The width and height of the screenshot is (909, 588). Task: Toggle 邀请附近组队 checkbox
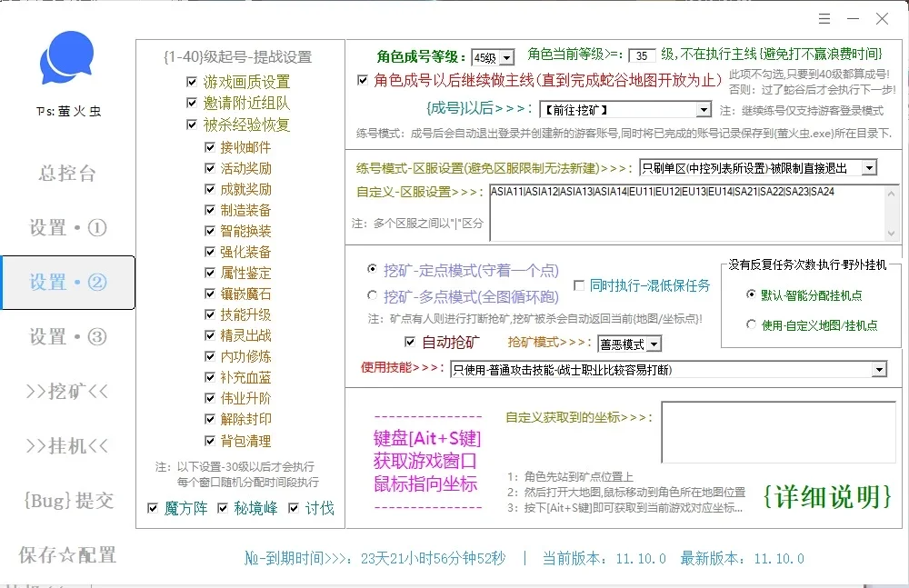coord(192,103)
